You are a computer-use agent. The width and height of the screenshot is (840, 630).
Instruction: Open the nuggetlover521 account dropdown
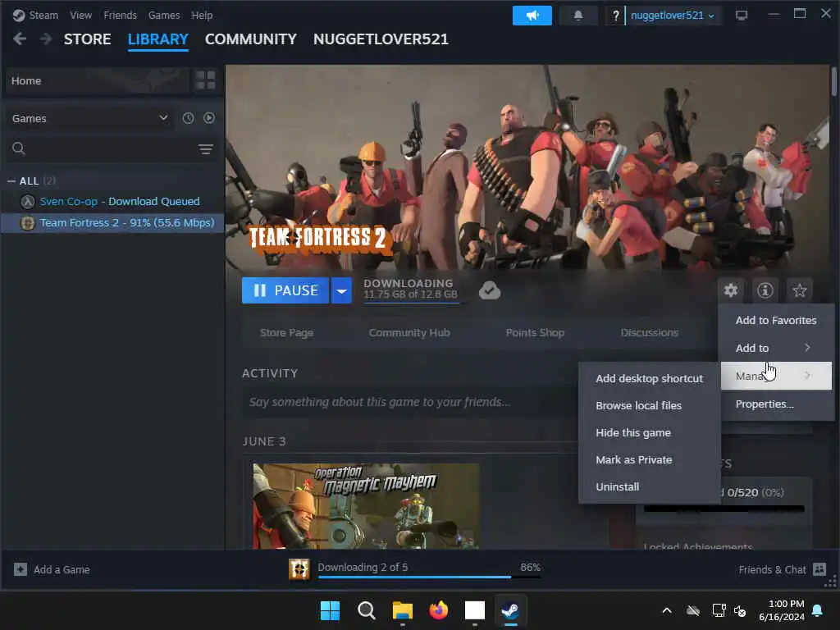click(x=673, y=16)
